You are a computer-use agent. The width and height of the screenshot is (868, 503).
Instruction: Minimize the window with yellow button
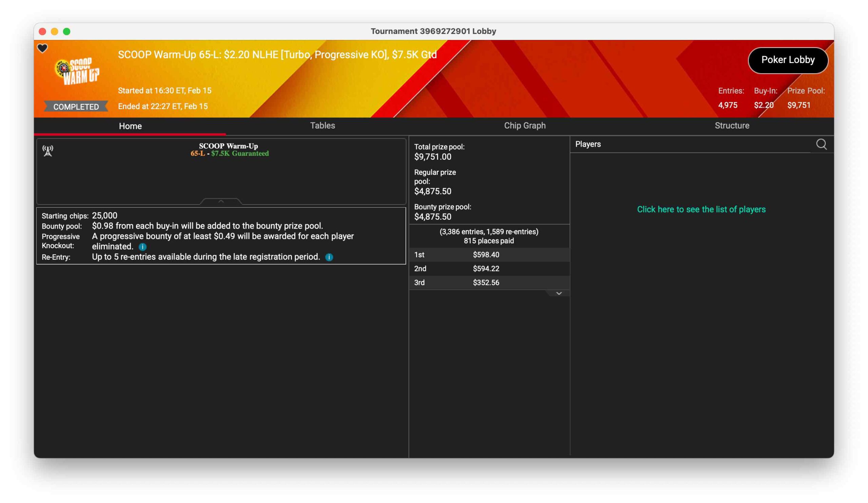pyautogui.click(x=55, y=32)
